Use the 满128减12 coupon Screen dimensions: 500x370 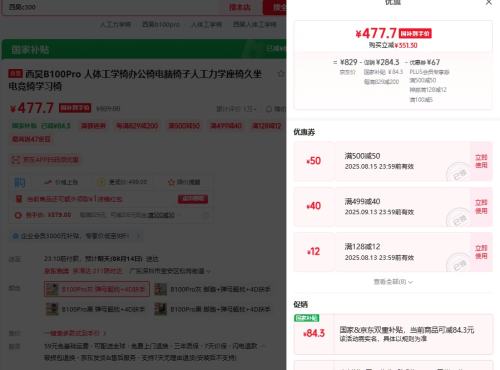click(x=481, y=252)
